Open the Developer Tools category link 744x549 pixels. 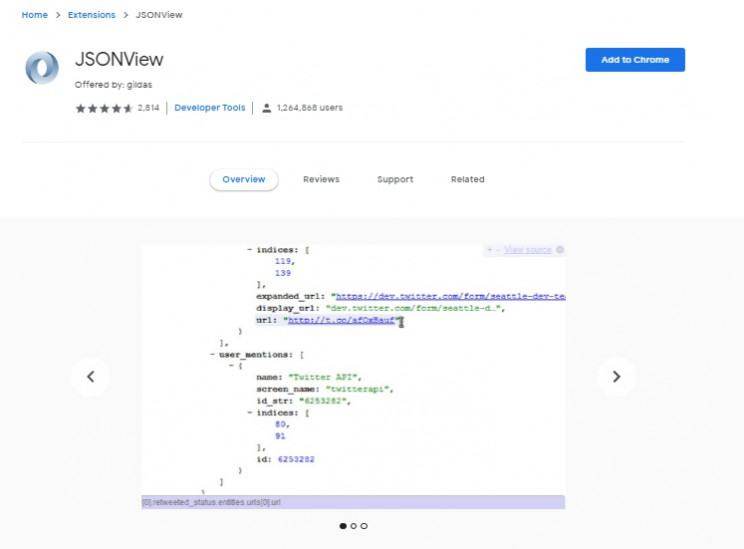[210, 108]
